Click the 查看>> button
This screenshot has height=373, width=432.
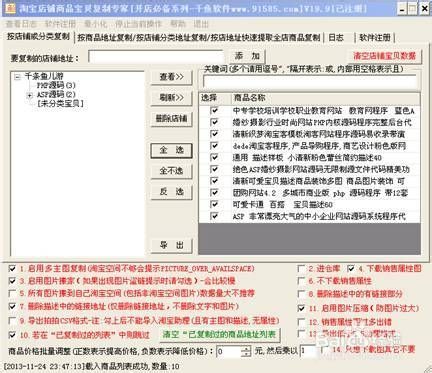[171, 77]
